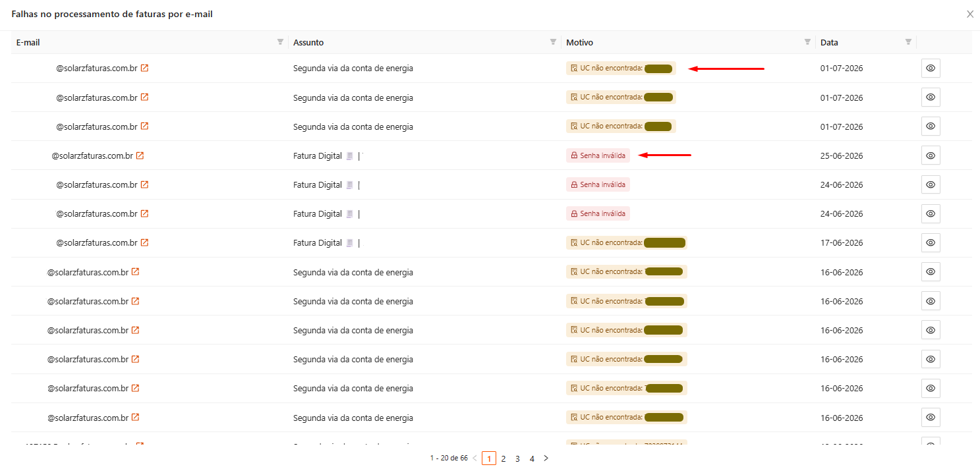
Task: Open filter for the Data column
Action: tap(908, 42)
